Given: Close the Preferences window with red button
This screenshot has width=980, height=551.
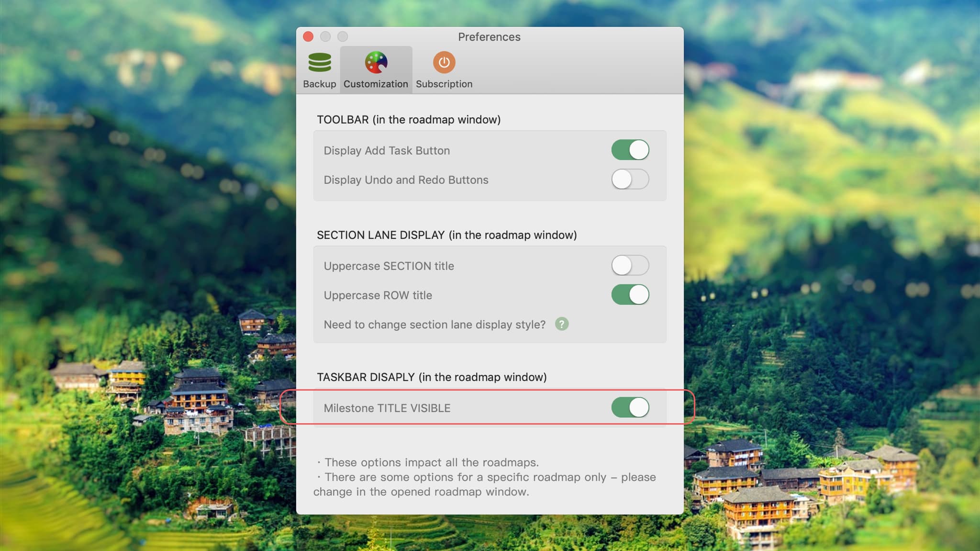Looking at the screenshot, I should click(x=309, y=36).
